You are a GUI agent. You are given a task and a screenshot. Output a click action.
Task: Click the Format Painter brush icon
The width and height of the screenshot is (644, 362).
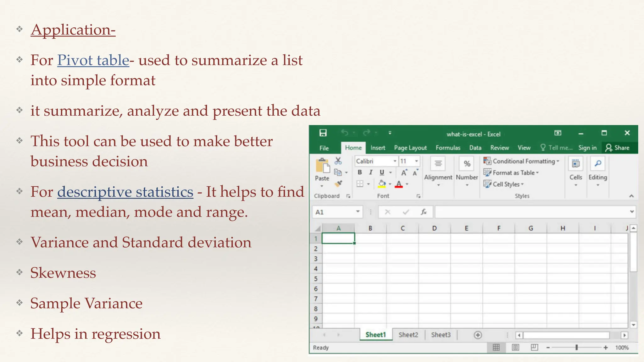pyautogui.click(x=338, y=184)
